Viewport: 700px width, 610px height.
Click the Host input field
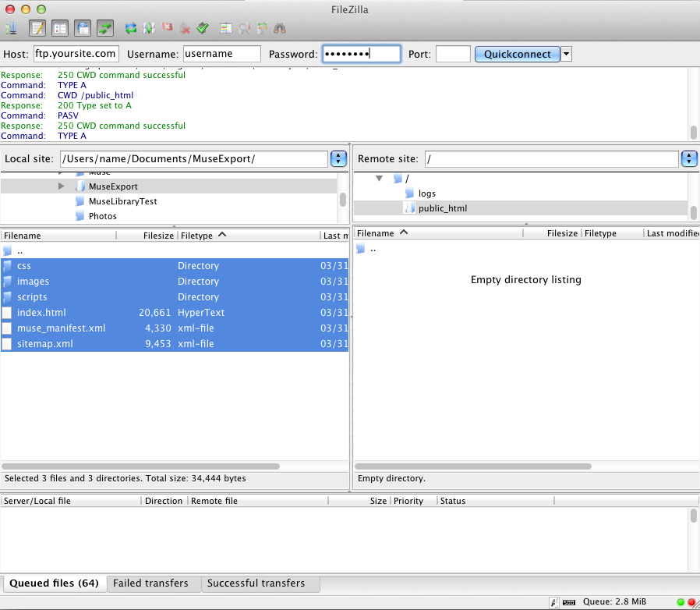click(x=76, y=54)
